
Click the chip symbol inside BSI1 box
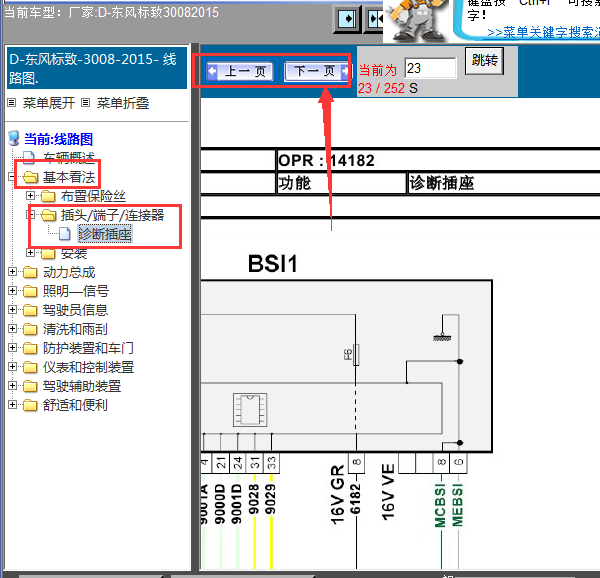[250, 410]
